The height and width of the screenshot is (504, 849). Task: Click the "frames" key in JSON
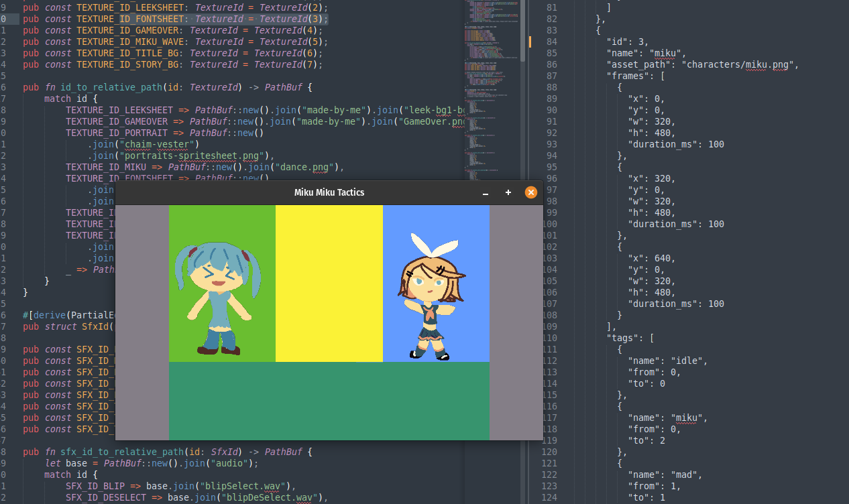(x=629, y=76)
